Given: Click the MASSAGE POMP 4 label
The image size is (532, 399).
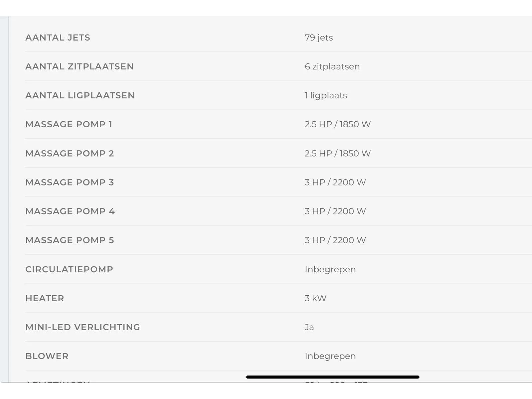Looking at the screenshot, I should (x=70, y=211).
